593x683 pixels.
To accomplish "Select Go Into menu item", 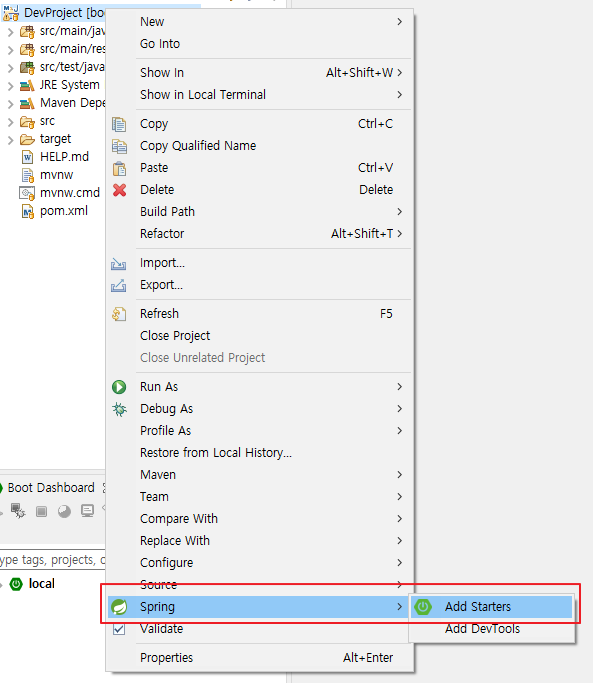I will coord(260,44).
